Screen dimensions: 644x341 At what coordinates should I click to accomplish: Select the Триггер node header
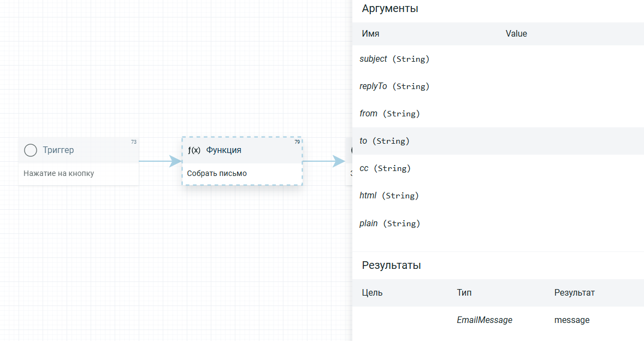click(x=79, y=150)
